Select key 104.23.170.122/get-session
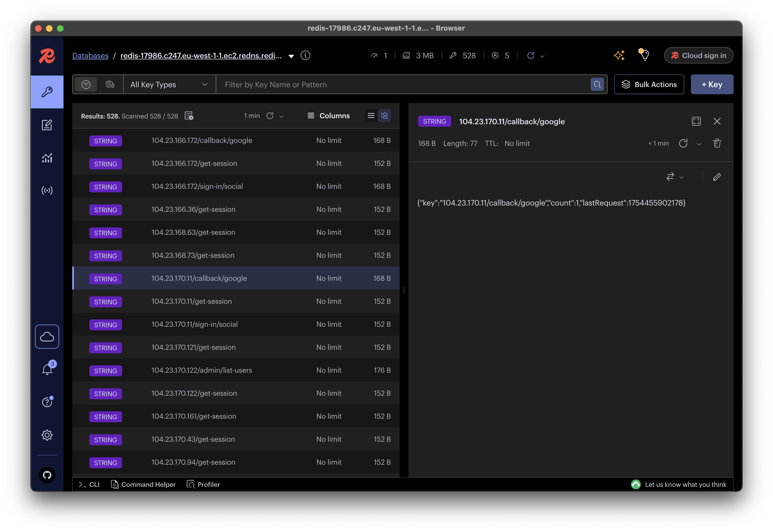 tap(236, 393)
